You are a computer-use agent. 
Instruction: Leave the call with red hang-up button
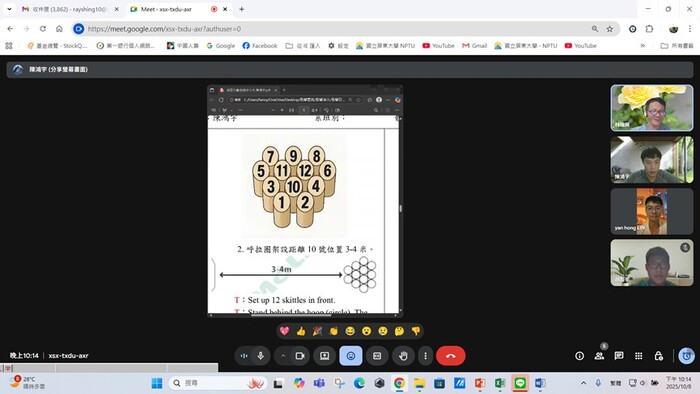451,356
